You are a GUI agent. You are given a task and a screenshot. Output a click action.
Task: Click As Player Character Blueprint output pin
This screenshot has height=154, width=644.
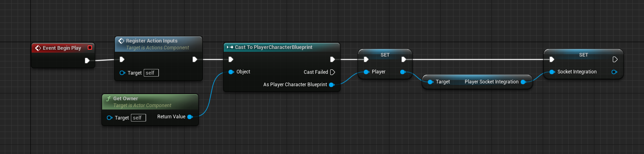(x=332, y=85)
